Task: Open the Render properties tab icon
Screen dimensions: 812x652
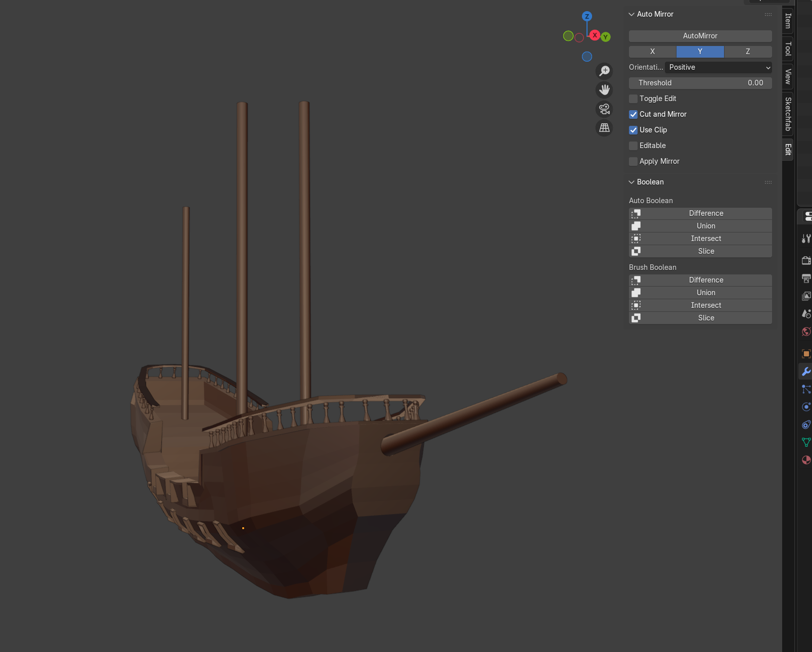Action: (806, 261)
